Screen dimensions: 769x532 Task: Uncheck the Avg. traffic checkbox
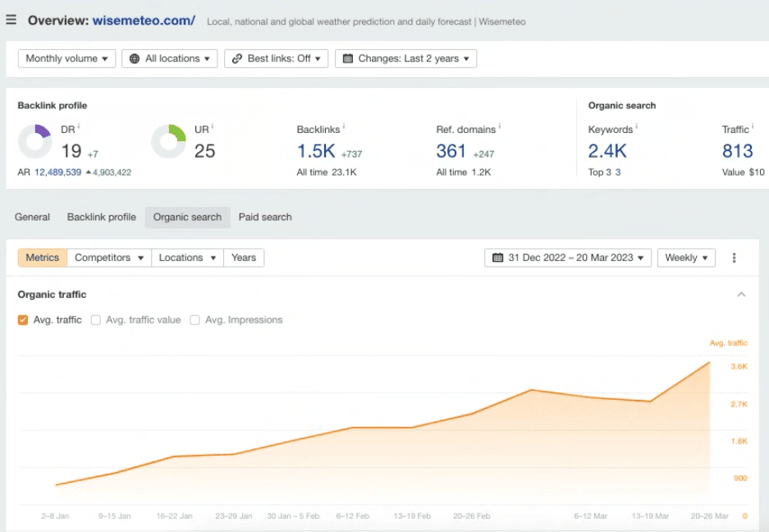tap(23, 320)
